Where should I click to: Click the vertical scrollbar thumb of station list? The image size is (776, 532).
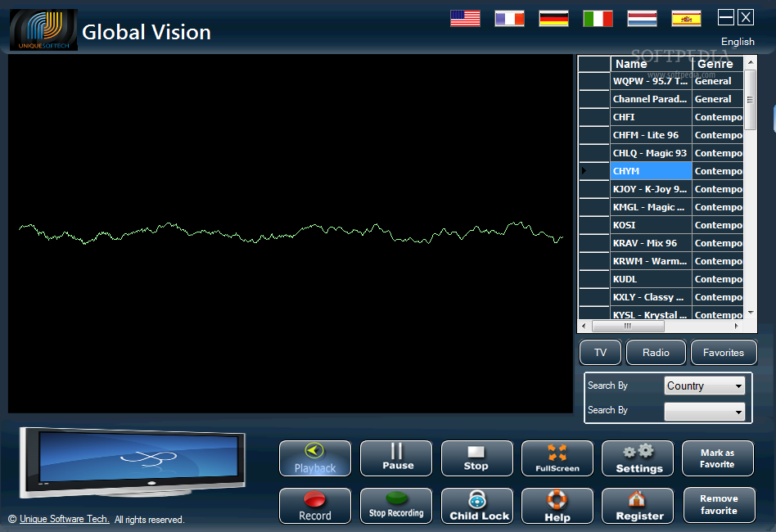(x=751, y=100)
